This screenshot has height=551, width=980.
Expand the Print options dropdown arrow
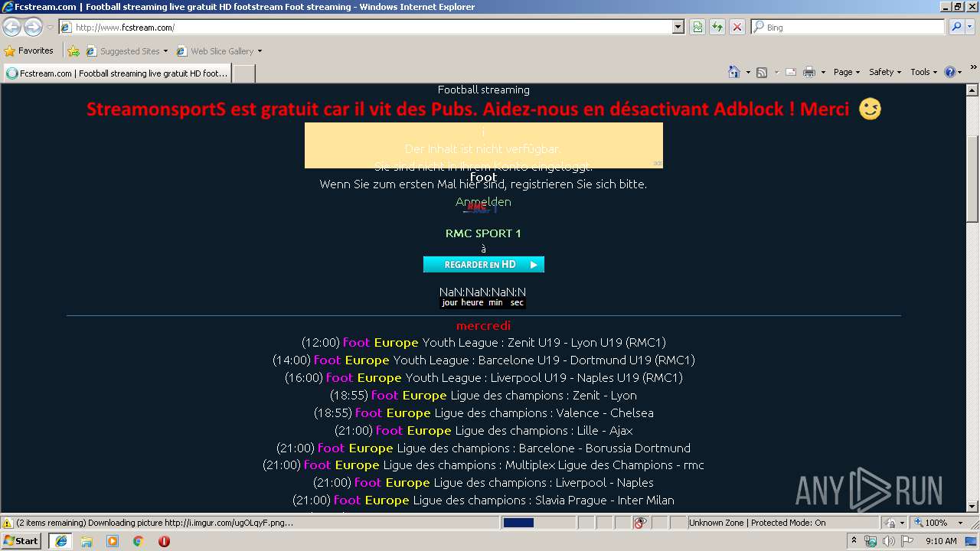click(823, 72)
